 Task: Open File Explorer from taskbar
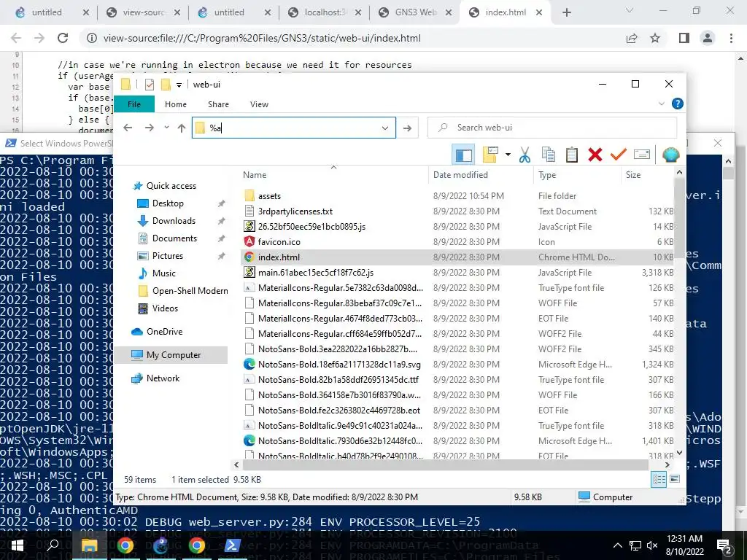tap(89, 545)
